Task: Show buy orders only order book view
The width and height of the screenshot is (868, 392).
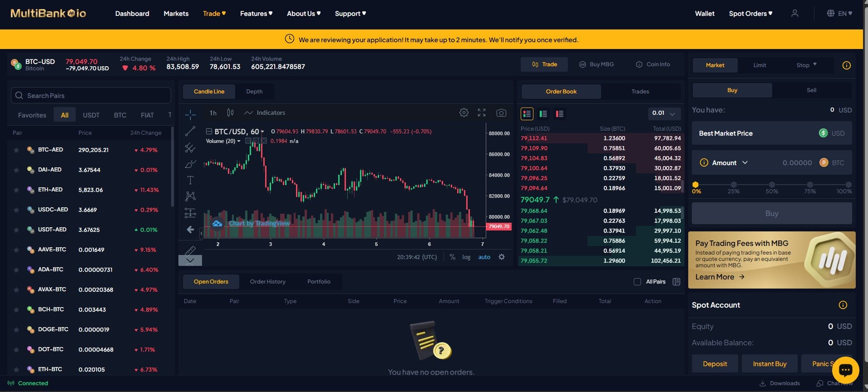Action: [543, 114]
